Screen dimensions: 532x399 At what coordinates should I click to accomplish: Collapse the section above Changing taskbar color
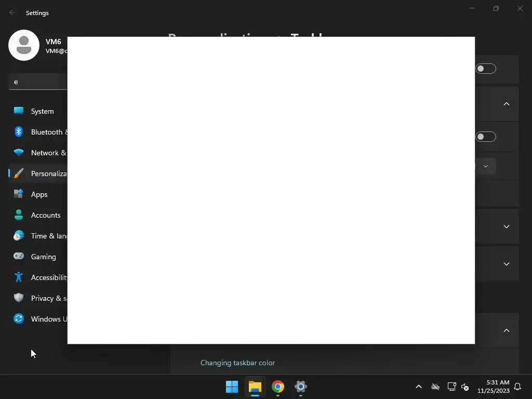tap(507, 330)
